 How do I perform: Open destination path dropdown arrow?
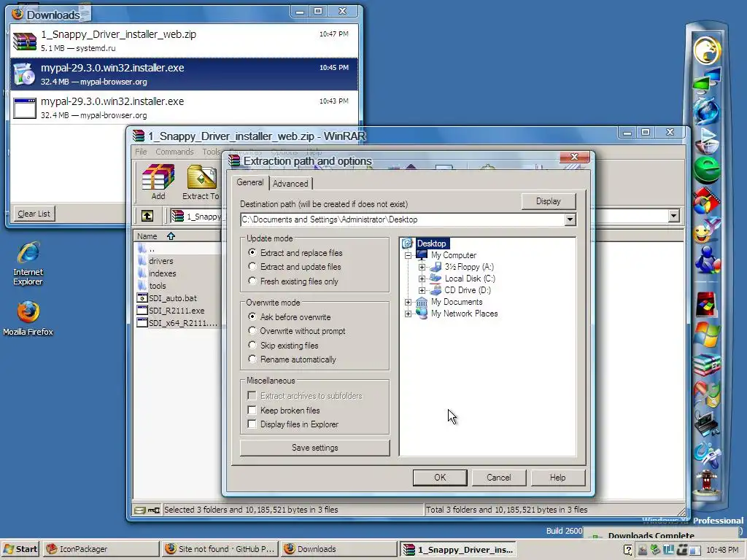click(570, 219)
